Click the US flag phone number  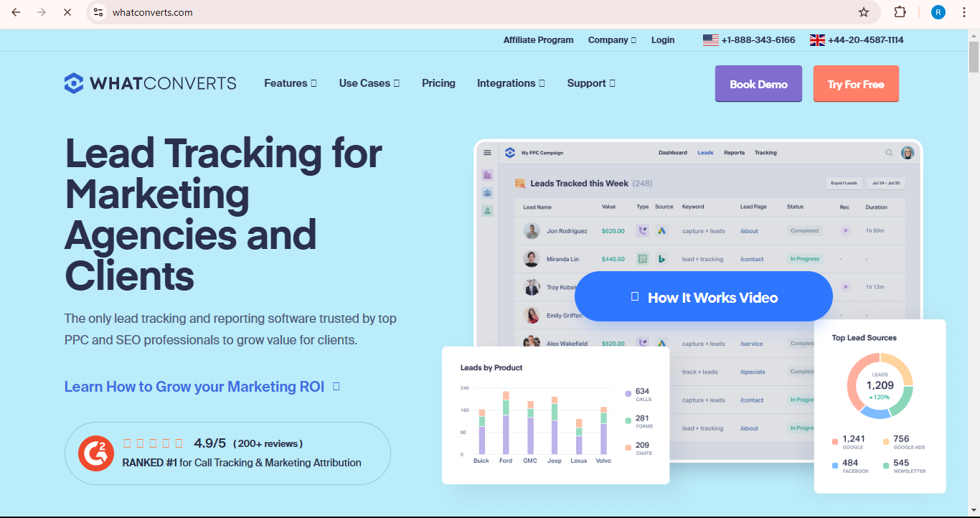(749, 40)
